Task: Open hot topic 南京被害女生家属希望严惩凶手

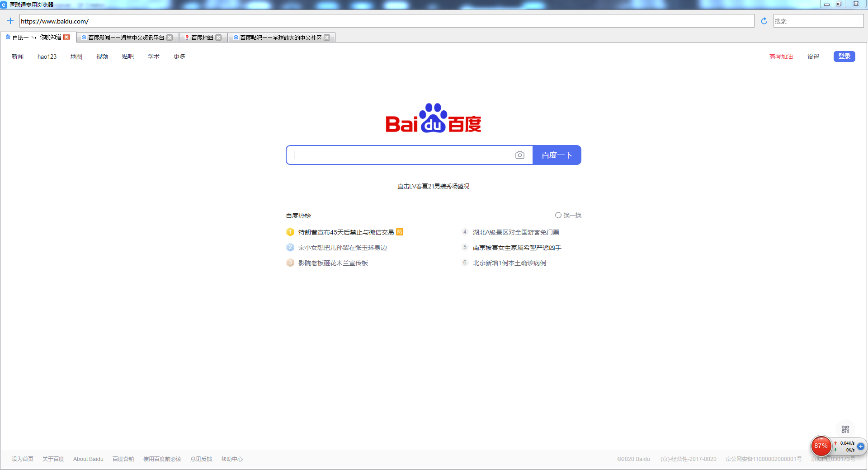Action: [517, 248]
